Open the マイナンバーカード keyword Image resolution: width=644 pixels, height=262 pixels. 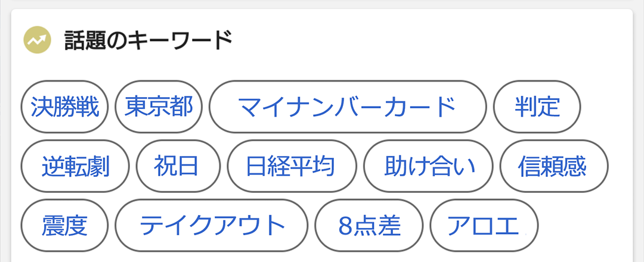pyautogui.click(x=348, y=107)
